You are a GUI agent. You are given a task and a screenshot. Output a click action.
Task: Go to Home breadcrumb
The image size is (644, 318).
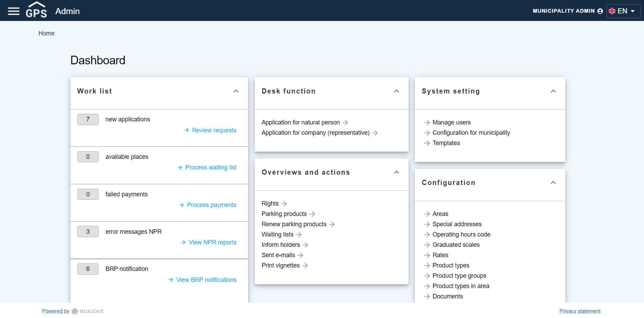pyautogui.click(x=46, y=33)
